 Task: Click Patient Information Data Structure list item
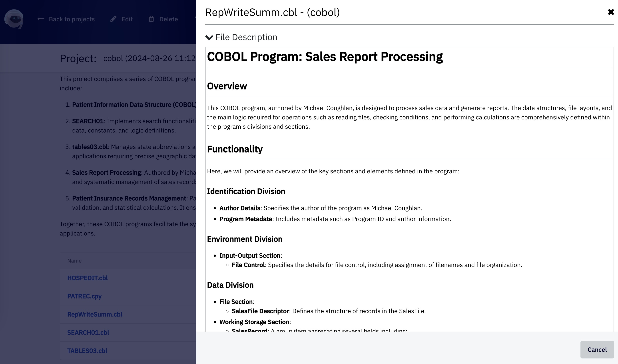(134, 105)
